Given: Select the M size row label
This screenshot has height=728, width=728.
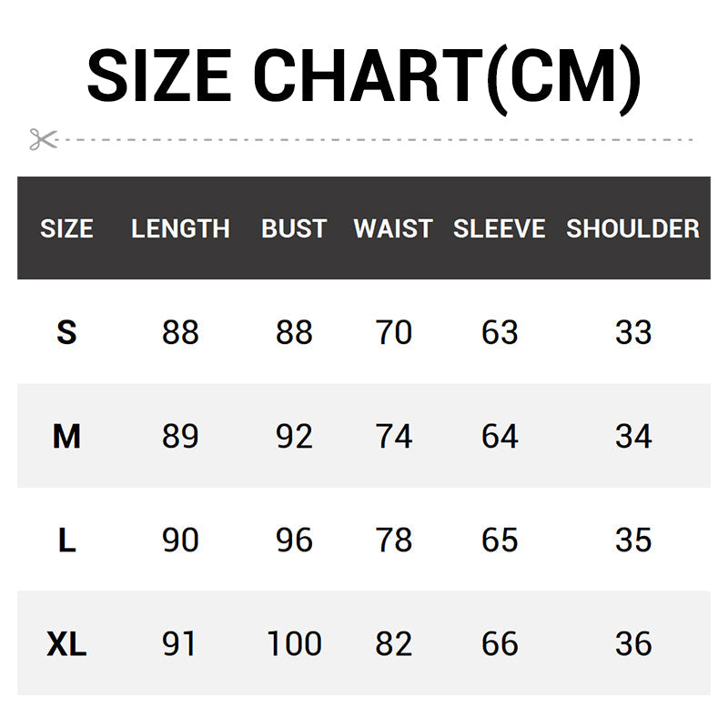Looking at the screenshot, I should point(66,437).
